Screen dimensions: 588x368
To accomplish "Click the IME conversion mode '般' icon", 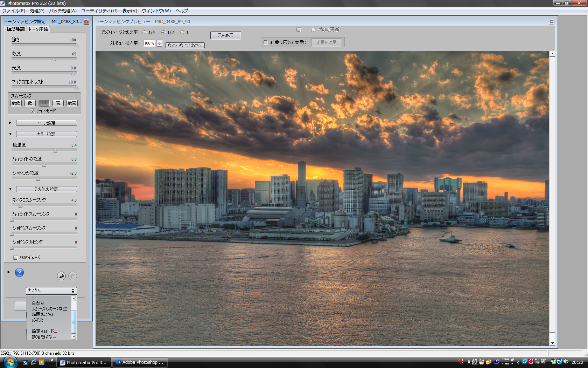I will click(475, 362).
